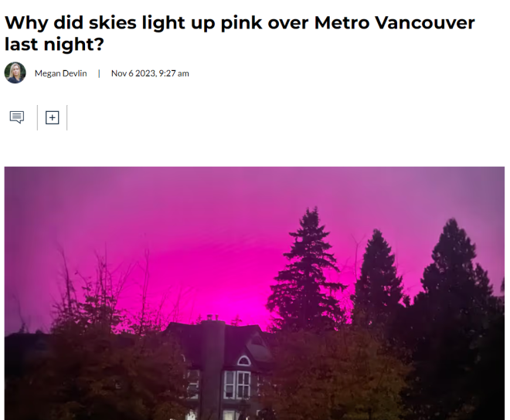Image resolution: width=510 pixels, height=420 pixels.
Task: Click "Metro Vancouver" in the headline
Action: [394, 22]
